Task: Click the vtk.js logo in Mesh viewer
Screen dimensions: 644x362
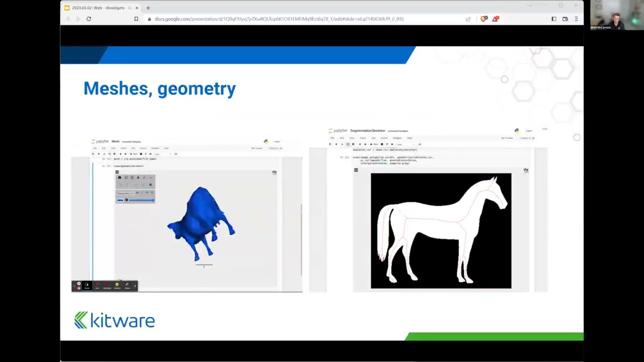Action: 274,172
